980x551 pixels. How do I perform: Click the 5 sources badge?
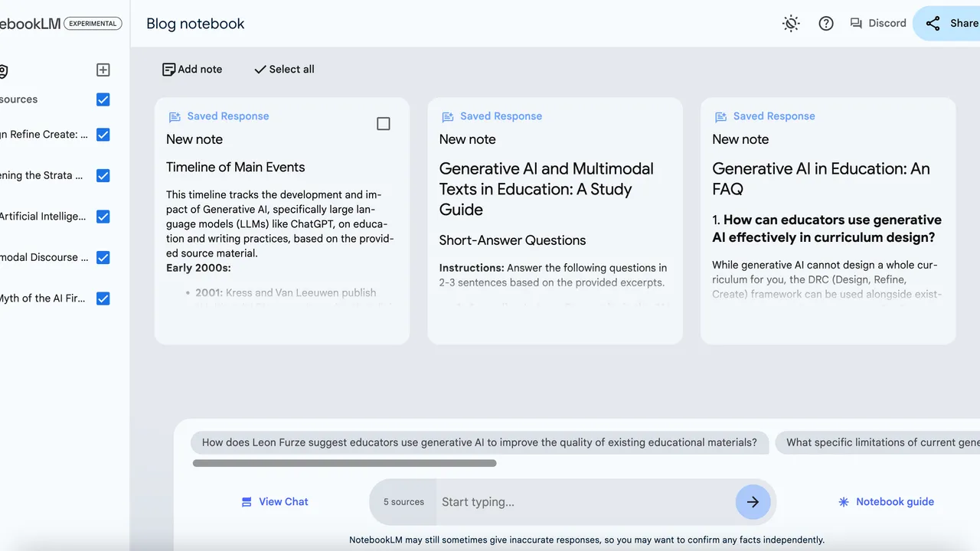(x=403, y=502)
